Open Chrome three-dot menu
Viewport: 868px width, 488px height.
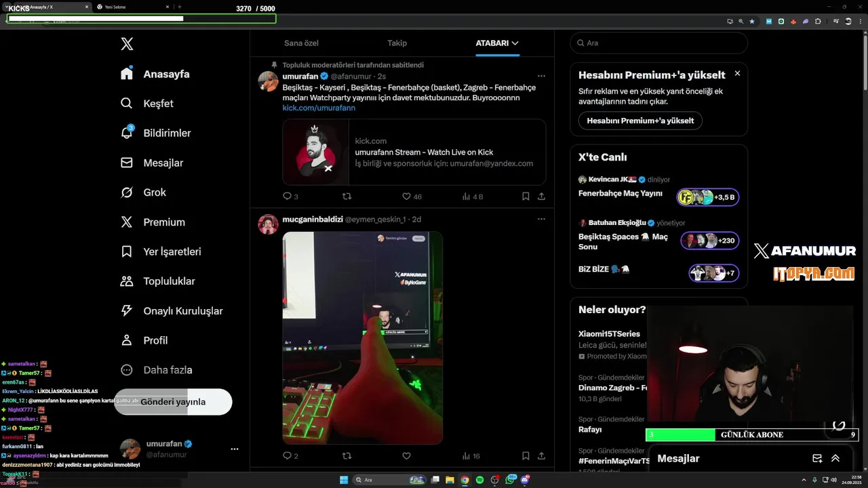tap(860, 21)
